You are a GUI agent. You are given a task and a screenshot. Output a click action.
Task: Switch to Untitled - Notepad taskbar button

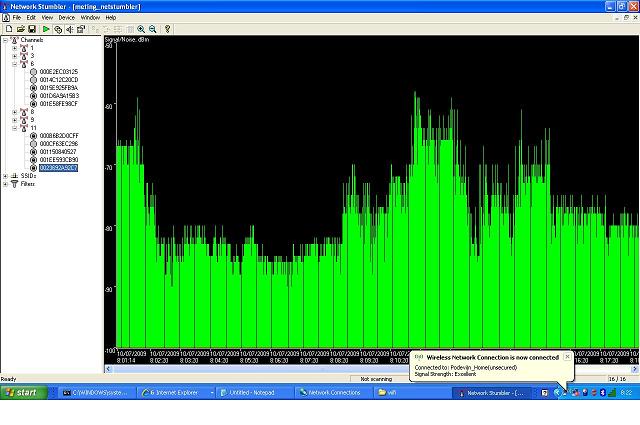[255, 393]
